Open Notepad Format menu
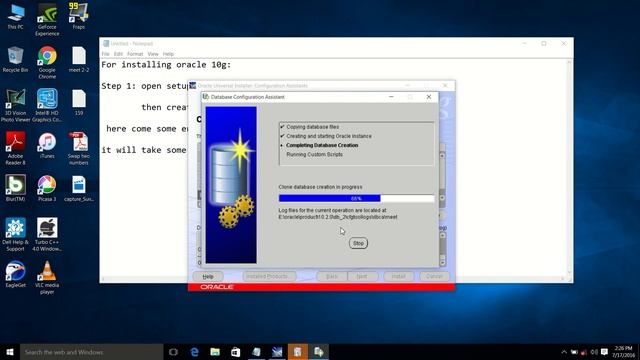The width and height of the screenshot is (640, 360). [x=135, y=54]
